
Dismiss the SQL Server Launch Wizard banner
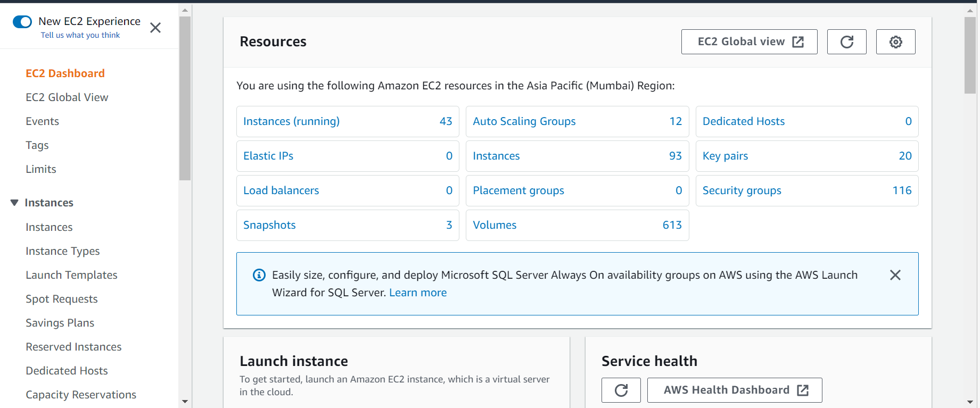pos(895,275)
